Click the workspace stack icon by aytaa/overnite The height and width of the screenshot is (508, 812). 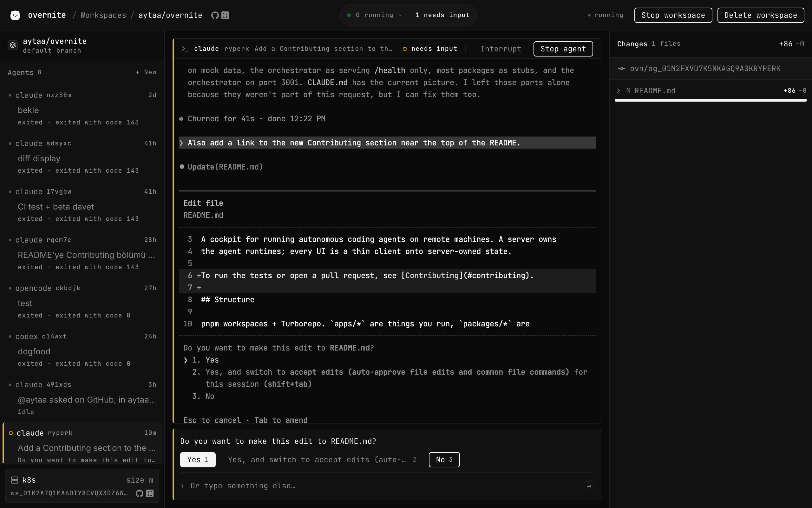[13, 45]
